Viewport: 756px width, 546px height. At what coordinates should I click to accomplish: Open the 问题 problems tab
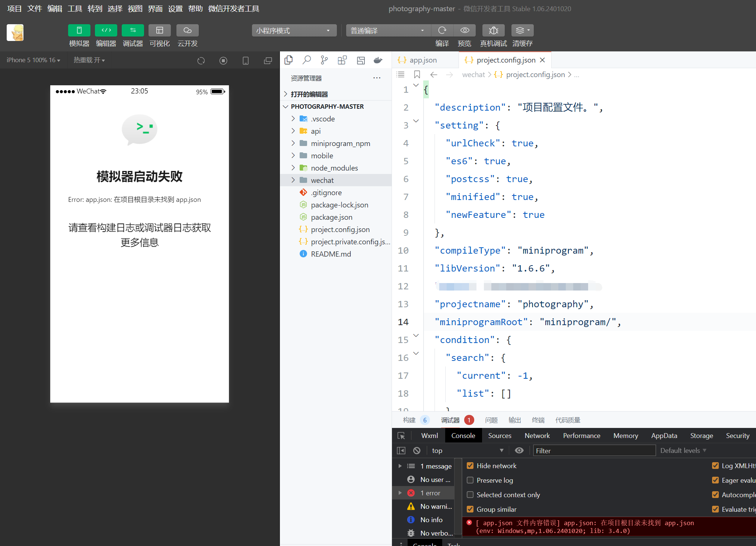(x=491, y=420)
